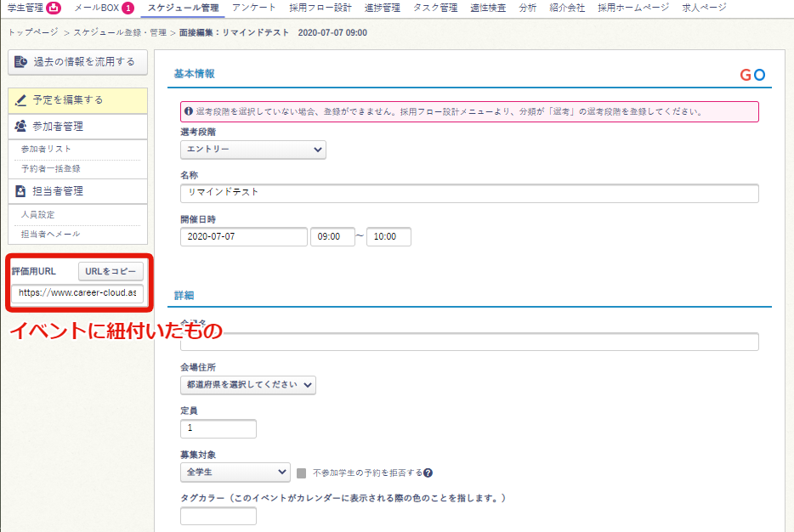Open the 募集対象 dropdown showing 全学生

235,472
